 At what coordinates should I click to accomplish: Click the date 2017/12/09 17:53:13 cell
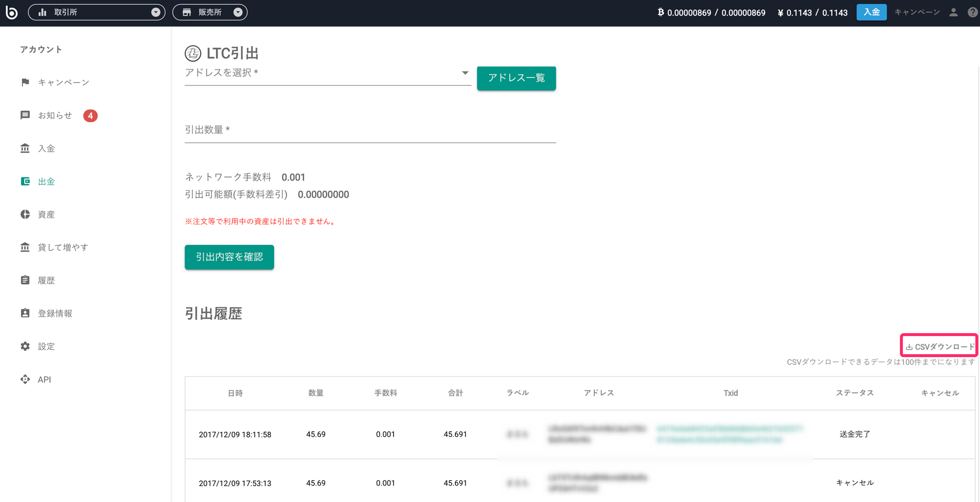(235, 483)
